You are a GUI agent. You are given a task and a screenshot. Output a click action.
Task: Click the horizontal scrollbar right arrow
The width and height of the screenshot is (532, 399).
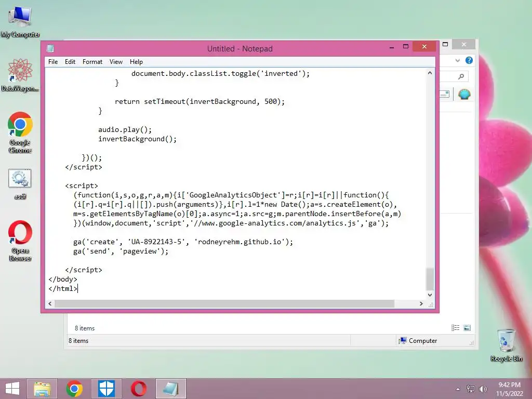421,303
